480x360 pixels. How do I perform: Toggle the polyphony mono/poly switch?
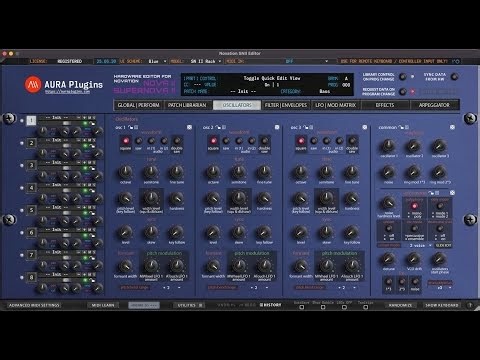pos(414,206)
